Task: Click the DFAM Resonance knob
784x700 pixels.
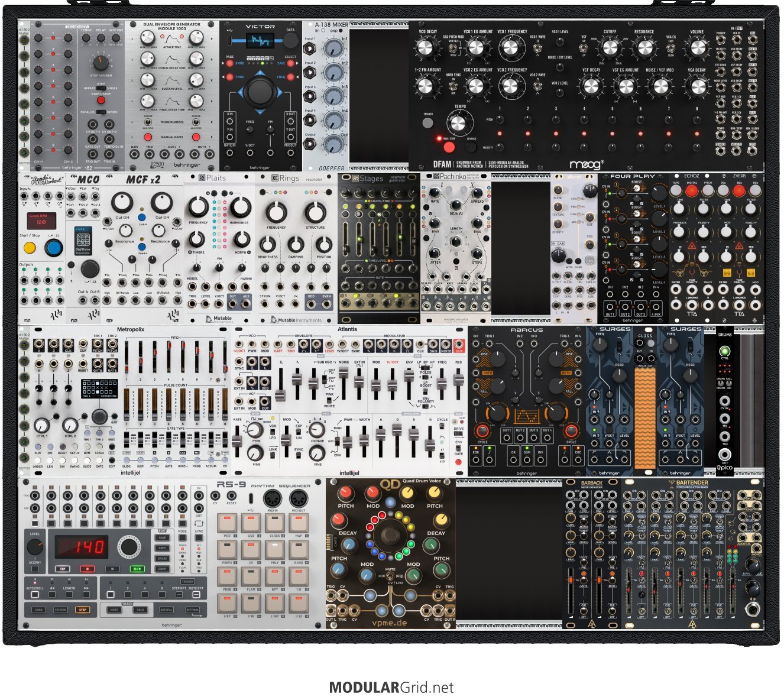Action: 644,47
